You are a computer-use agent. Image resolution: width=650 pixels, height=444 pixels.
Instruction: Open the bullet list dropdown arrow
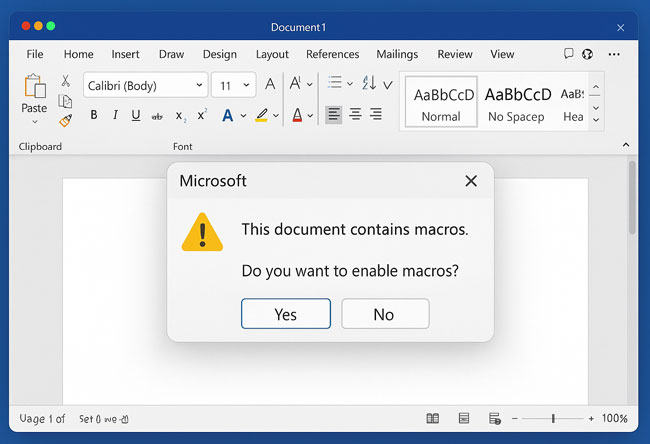(x=350, y=84)
